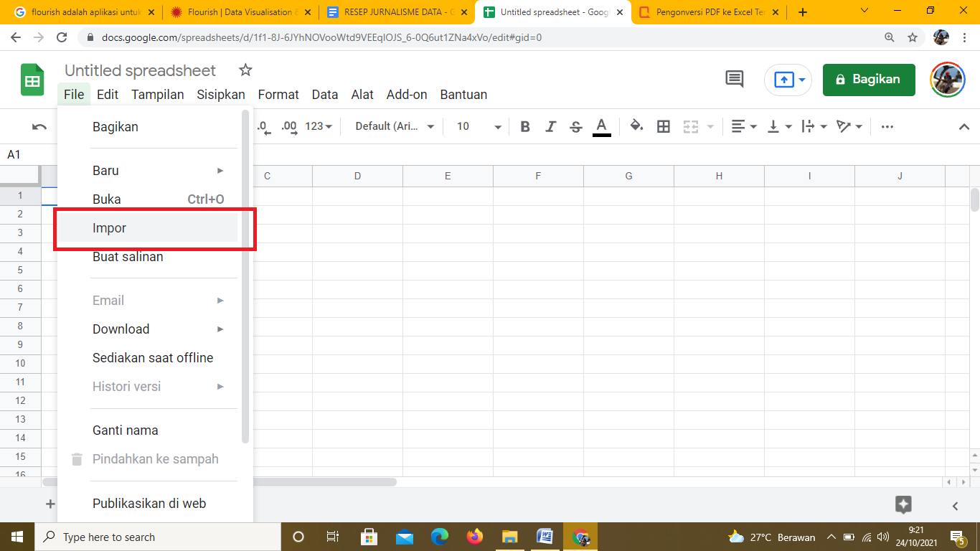Open the comment history icon
The image size is (980, 551).
pyautogui.click(x=735, y=80)
